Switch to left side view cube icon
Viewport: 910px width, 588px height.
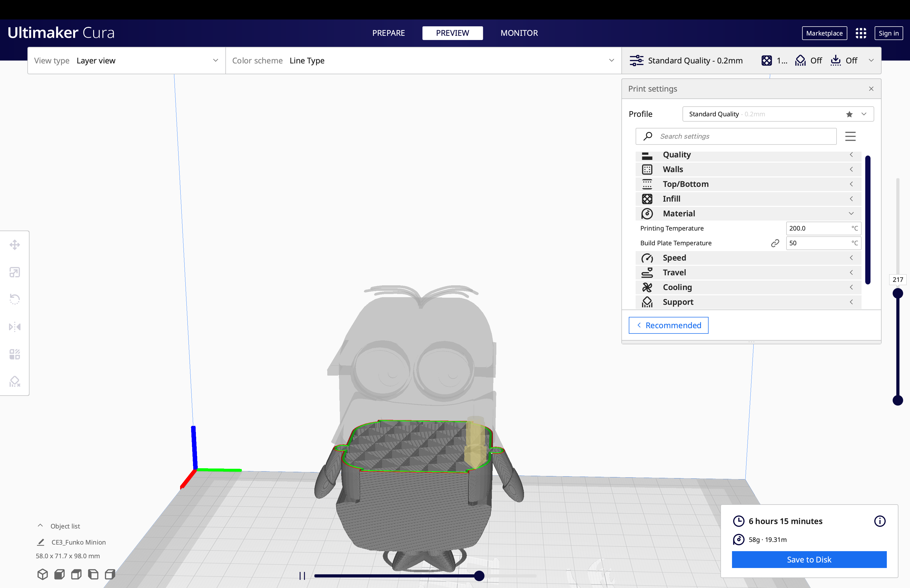pos(93,574)
